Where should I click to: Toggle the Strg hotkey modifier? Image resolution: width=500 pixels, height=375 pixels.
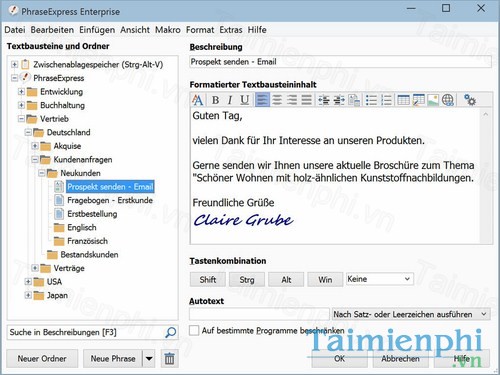click(x=247, y=279)
